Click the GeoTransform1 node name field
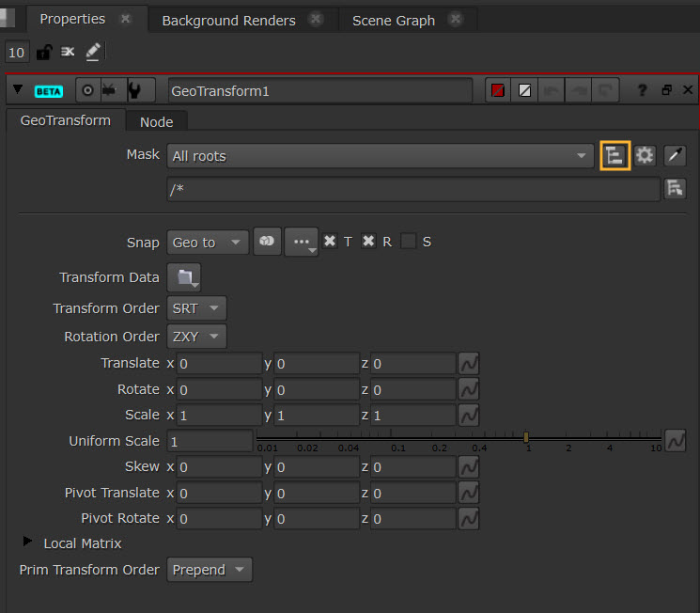 point(319,90)
